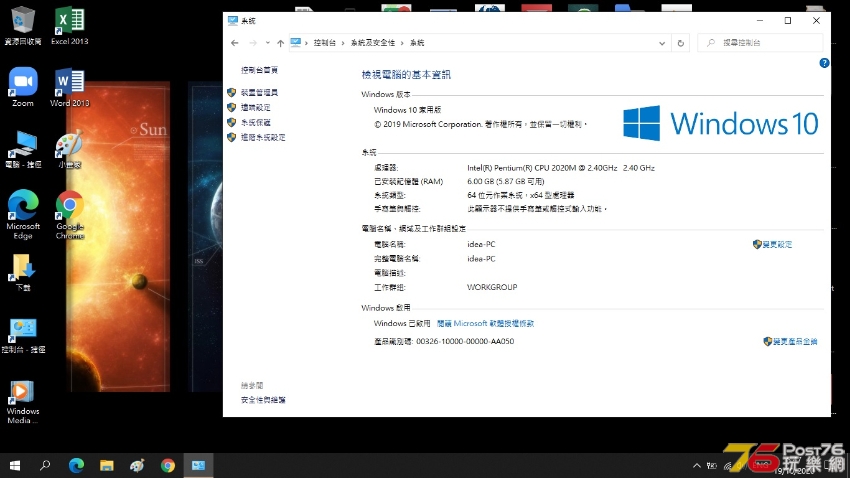Open Excel 2013 desktop shortcut
The width and height of the screenshot is (850, 478).
coord(69,25)
